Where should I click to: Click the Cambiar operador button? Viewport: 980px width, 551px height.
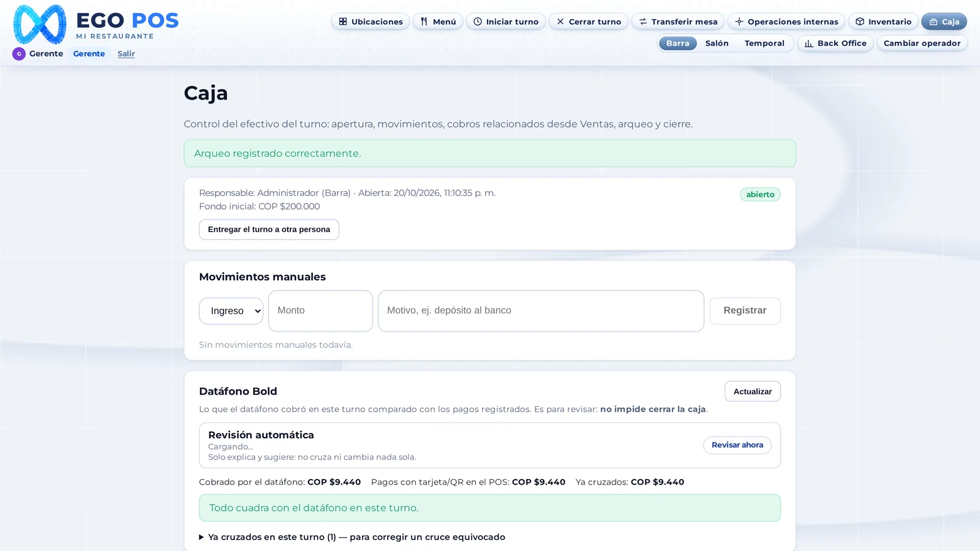click(x=922, y=43)
